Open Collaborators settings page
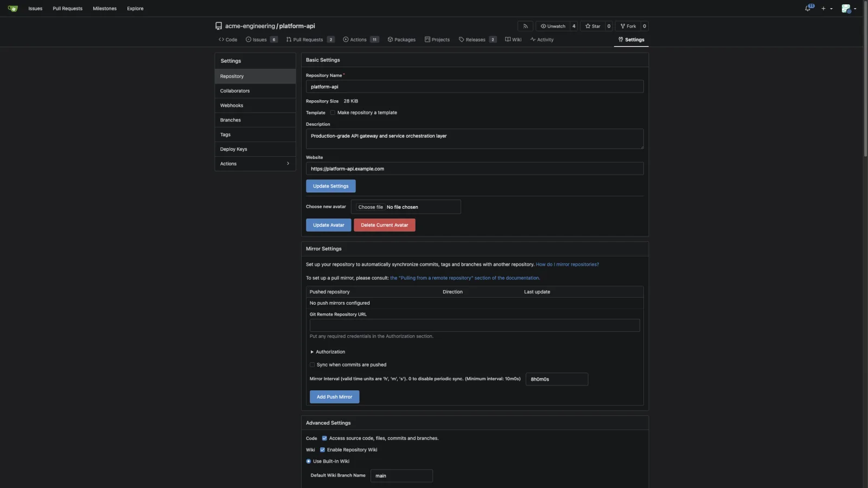The height and width of the screenshot is (488, 868). (255, 91)
